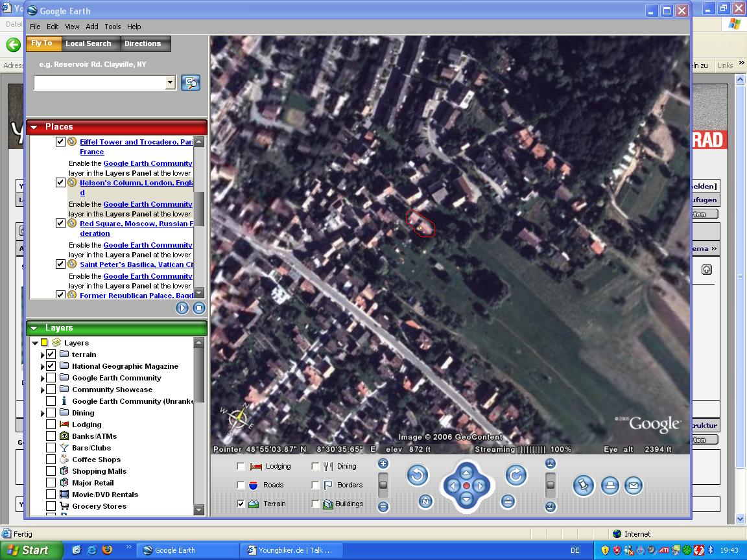Uncheck National Geographic Magazine layer

(51, 366)
